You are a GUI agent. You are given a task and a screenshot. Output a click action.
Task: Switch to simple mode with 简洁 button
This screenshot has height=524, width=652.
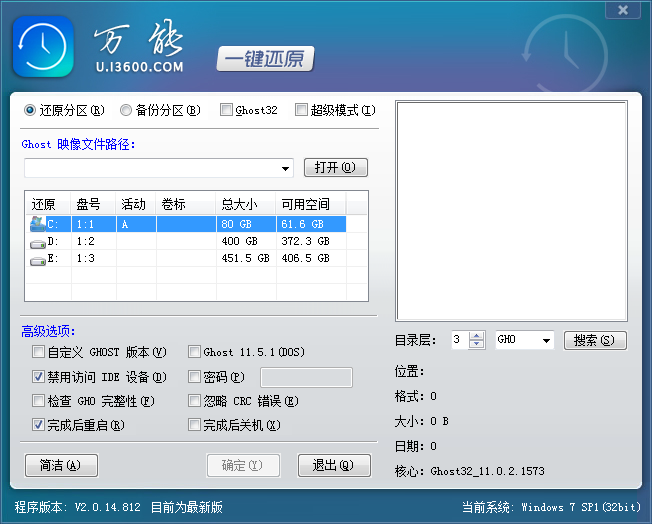pyautogui.click(x=61, y=465)
